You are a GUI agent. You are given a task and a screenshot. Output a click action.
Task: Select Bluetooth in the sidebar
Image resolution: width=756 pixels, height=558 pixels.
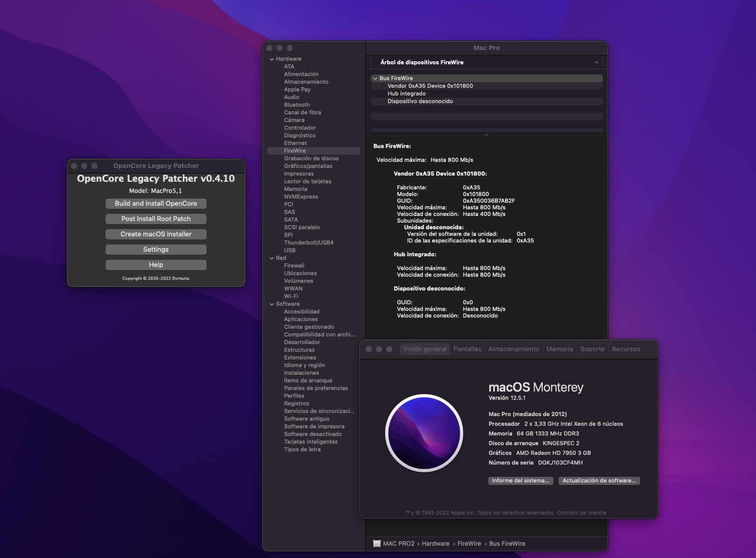click(x=297, y=105)
